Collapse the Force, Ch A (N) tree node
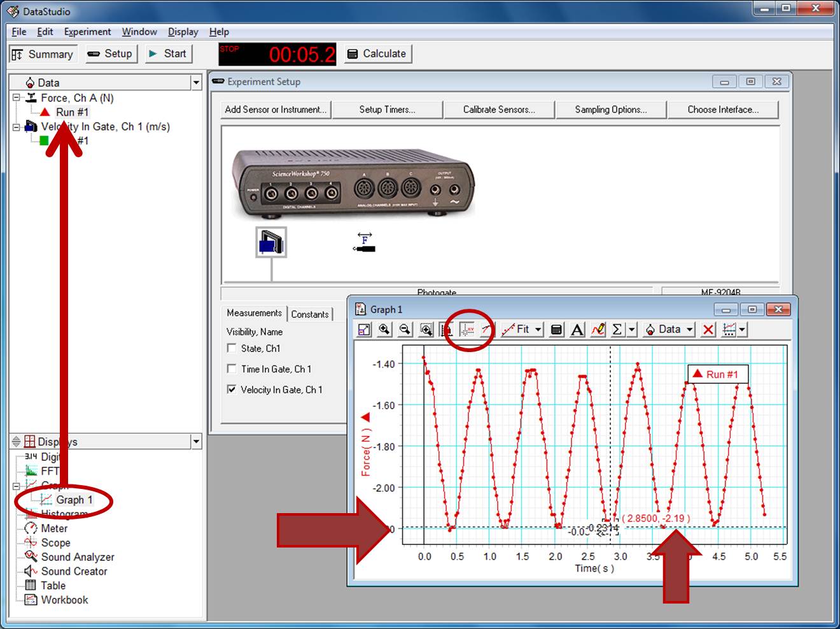This screenshot has width=840, height=629. point(17,98)
